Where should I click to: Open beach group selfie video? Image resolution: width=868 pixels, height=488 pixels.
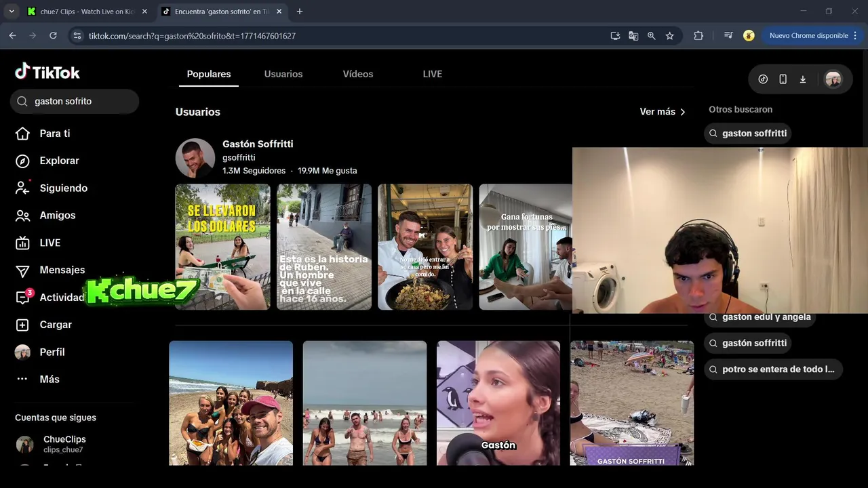231,403
